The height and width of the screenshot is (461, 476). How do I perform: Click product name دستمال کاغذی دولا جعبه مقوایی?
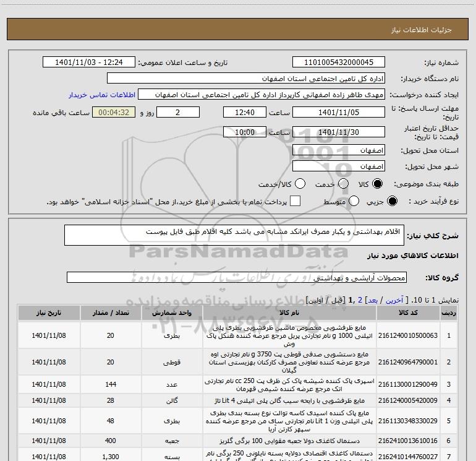pos(289,441)
